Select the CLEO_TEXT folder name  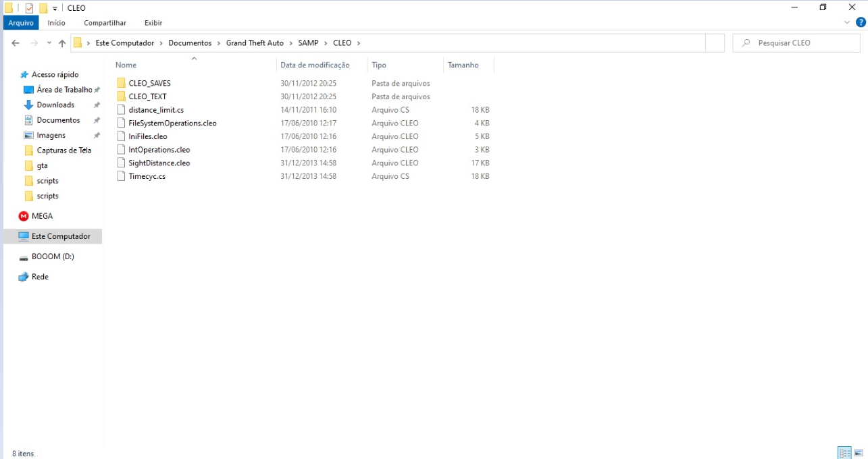point(147,97)
